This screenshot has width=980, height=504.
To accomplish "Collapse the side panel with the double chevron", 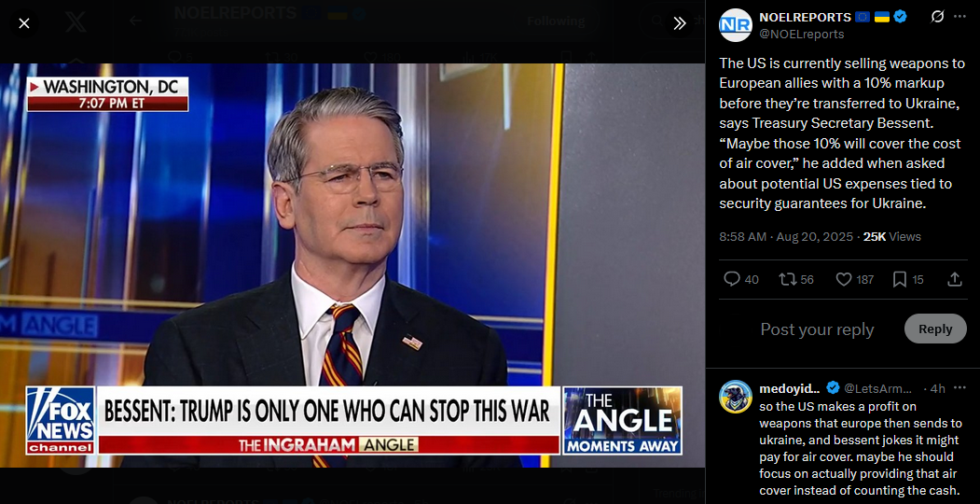I will click(x=680, y=23).
